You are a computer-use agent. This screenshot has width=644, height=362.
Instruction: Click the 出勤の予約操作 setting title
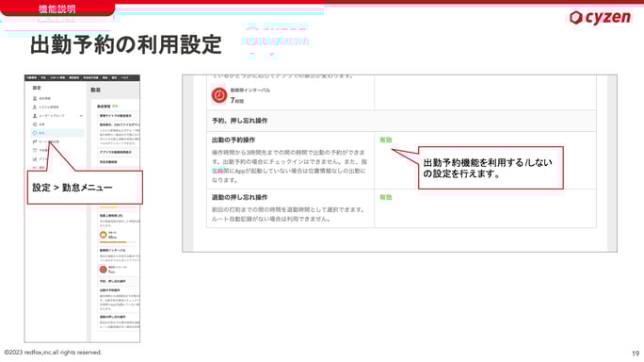pyautogui.click(x=233, y=140)
